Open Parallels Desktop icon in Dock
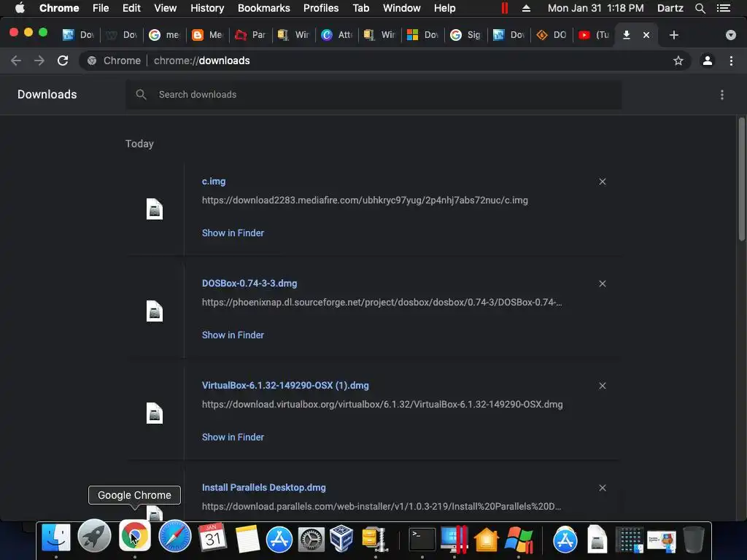The image size is (747, 560). (454, 539)
